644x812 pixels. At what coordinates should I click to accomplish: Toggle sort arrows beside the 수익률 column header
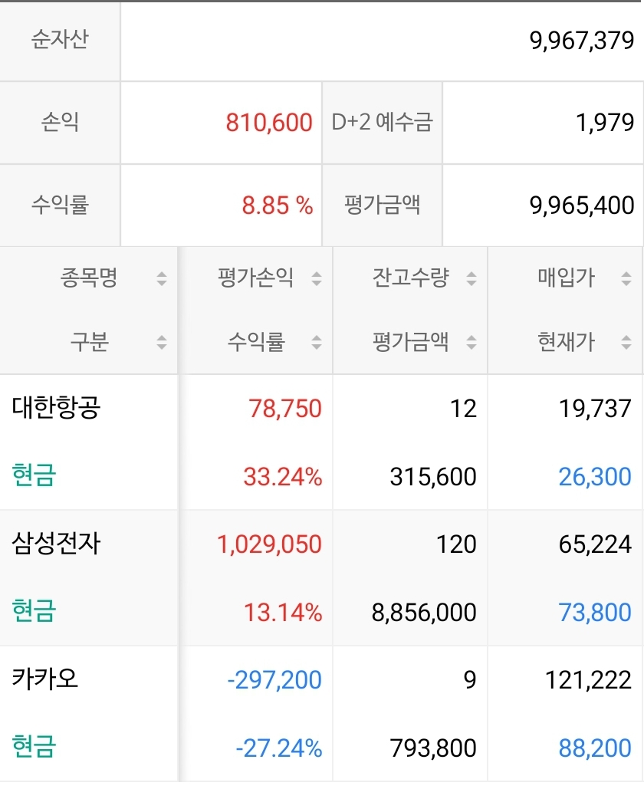[x=316, y=342]
